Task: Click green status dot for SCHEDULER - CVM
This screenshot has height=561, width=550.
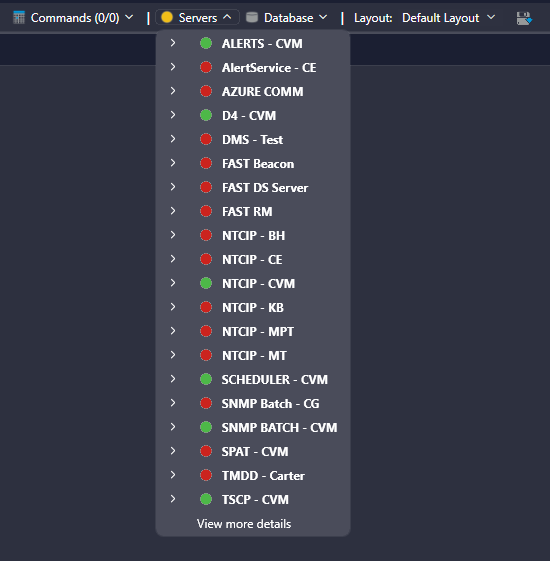Action: (206, 379)
